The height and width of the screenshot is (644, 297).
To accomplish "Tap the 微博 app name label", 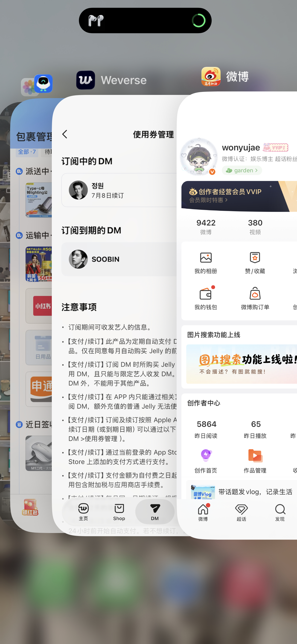I will tap(238, 76).
